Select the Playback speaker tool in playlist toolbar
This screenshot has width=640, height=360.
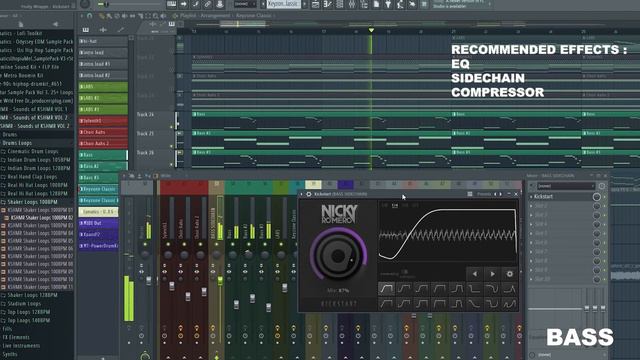tap(163, 16)
